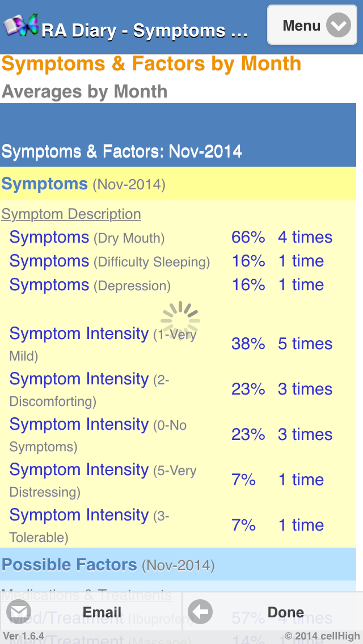Select Symptom Intensity 1-Very Mild row

(x=102, y=344)
